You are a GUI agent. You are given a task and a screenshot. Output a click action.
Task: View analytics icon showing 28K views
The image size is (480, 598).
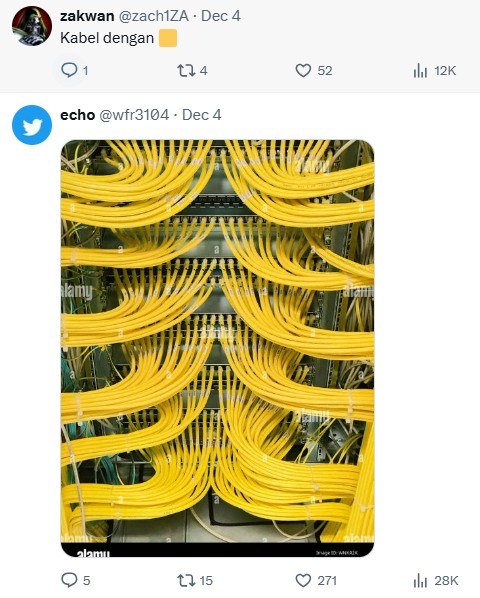pos(420,580)
